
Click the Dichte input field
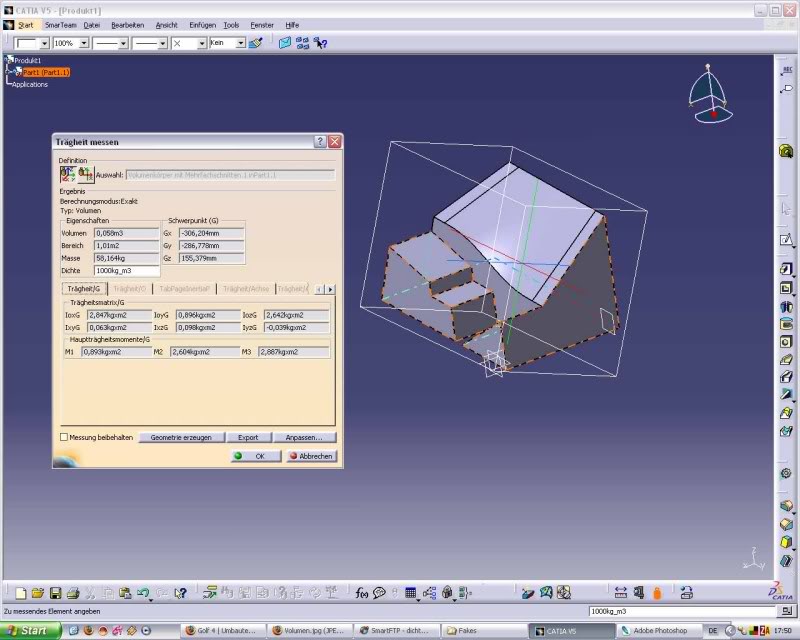click(x=127, y=270)
